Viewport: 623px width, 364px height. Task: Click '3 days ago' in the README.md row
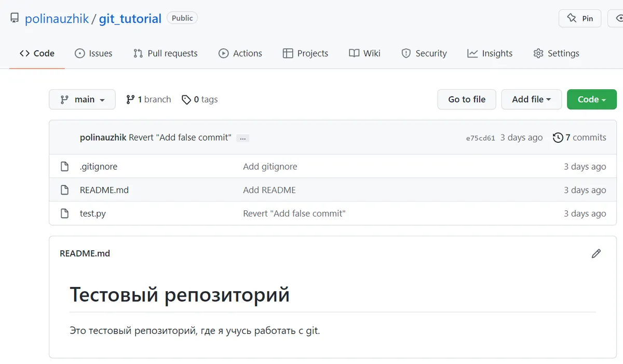coord(585,190)
